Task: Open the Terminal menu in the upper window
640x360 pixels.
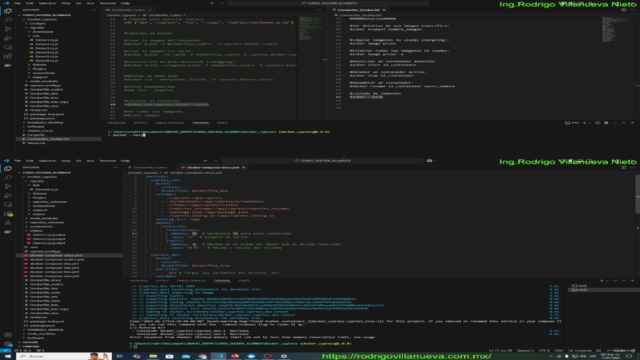Action: tap(108, 3)
